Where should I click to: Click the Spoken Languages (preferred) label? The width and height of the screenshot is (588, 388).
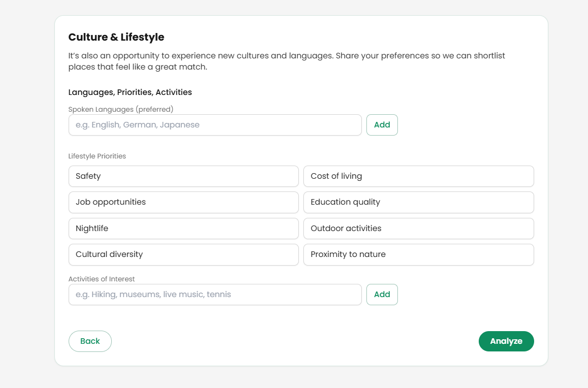point(121,109)
